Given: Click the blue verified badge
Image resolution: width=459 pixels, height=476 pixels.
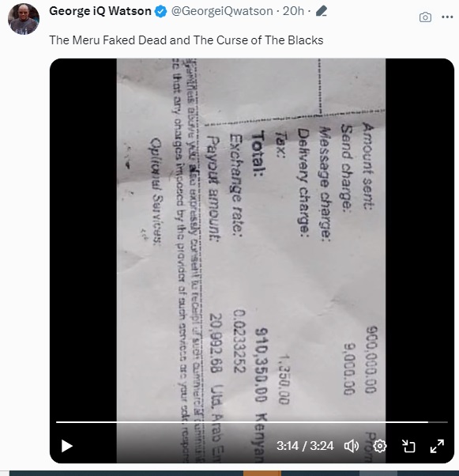Looking at the screenshot, I should (x=161, y=12).
